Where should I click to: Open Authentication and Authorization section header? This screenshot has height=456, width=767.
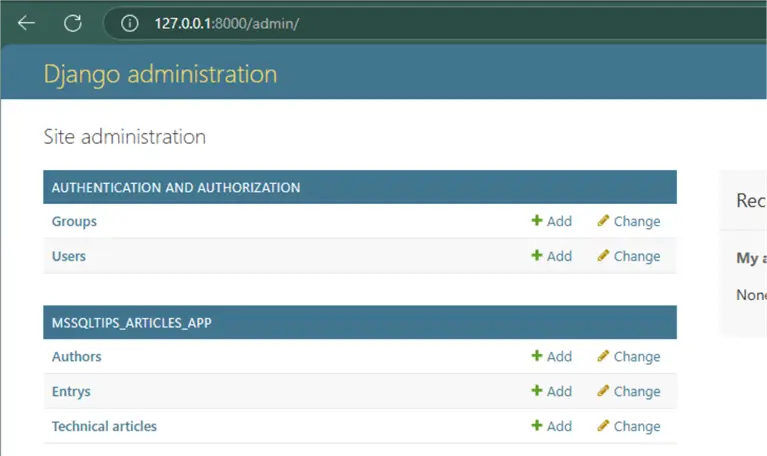point(176,187)
